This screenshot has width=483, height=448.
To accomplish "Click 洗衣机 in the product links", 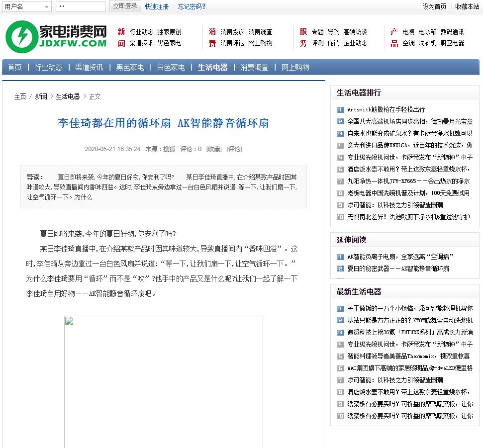I will tap(427, 43).
